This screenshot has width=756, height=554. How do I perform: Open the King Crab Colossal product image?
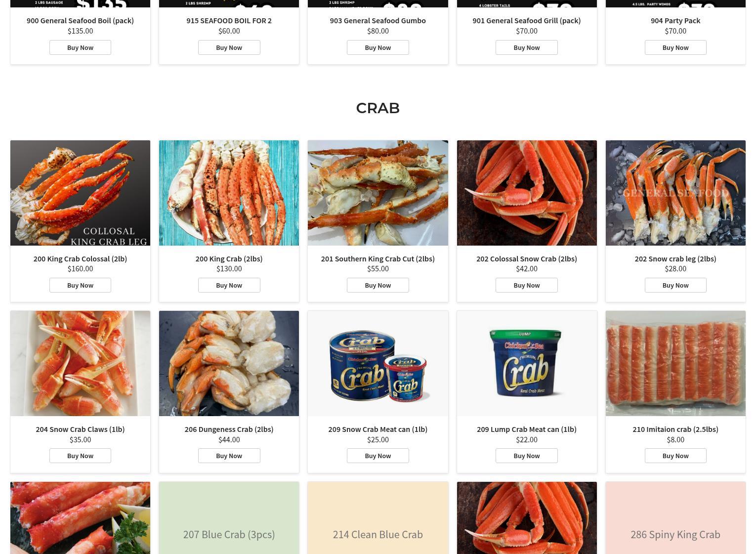80,193
